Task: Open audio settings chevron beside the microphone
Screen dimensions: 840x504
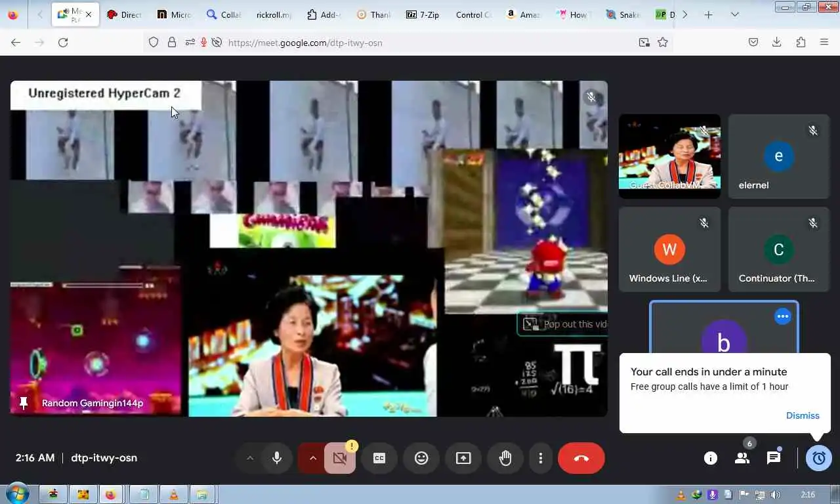Action: coord(250,458)
